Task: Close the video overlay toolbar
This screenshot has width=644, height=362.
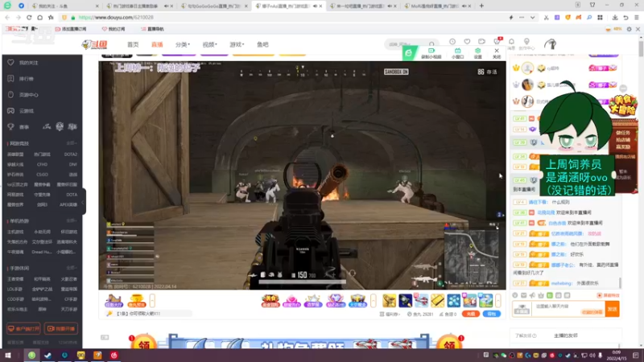Action: [497, 53]
